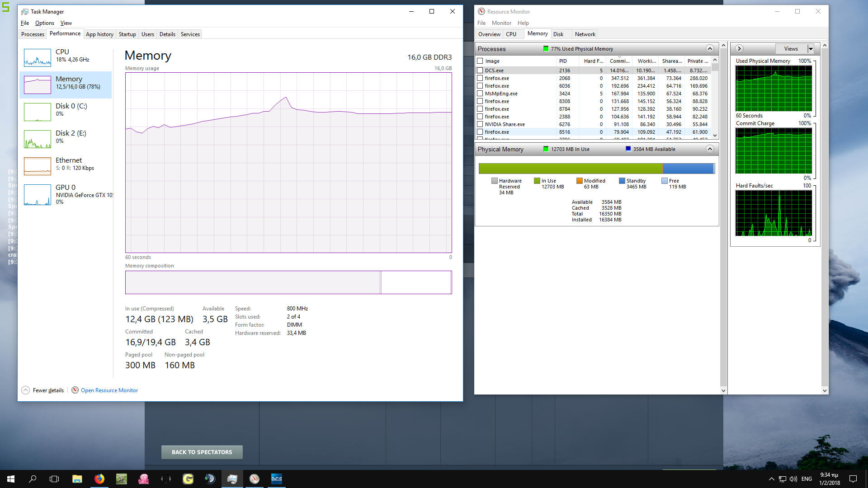This screenshot has width=868, height=488.
Task: Open the Windows Start menu
Action: pyautogui.click(x=11, y=479)
